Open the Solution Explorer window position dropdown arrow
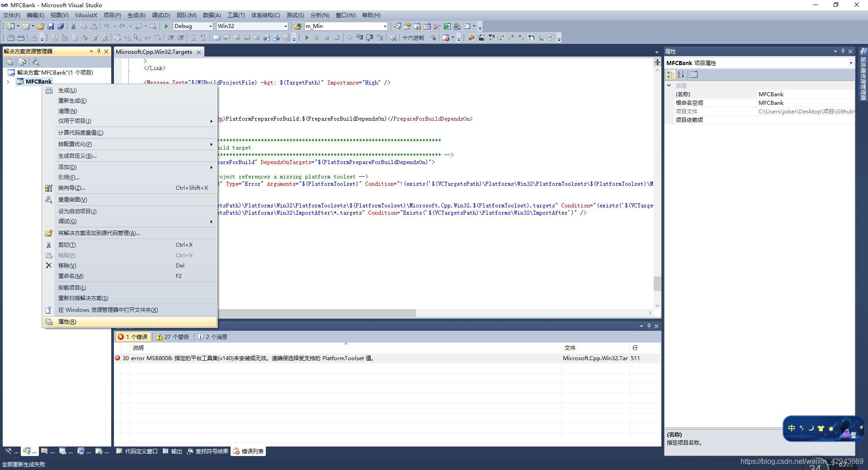This screenshot has height=470, width=868. [91, 52]
